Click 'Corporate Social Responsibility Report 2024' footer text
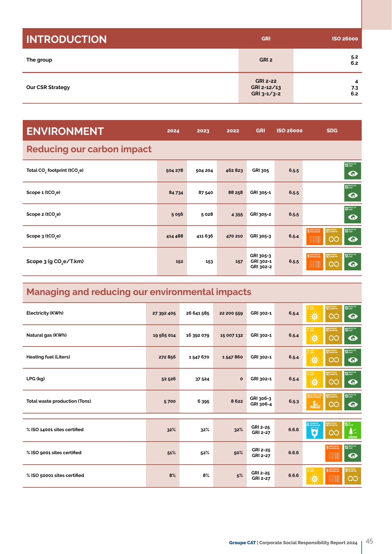 [x=308, y=543]
